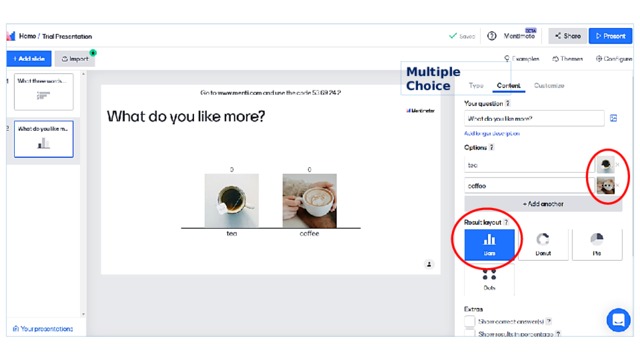Click Add another option button
The image size is (640, 360).
coord(543,204)
